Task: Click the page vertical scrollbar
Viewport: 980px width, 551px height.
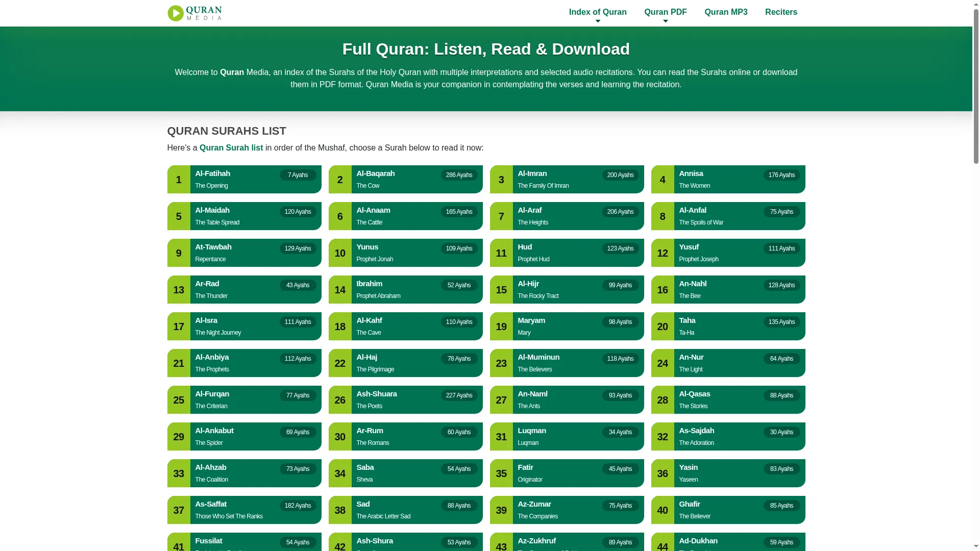Action: tap(976, 275)
